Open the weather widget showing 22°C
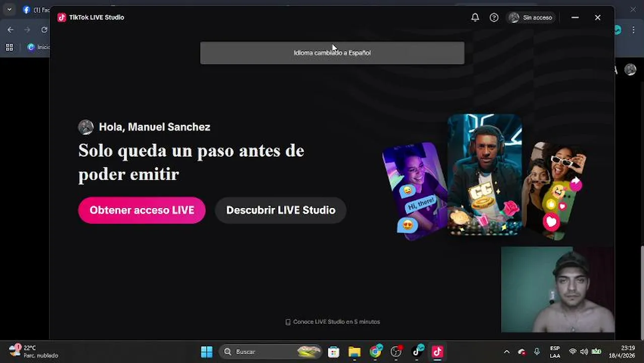This screenshot has width=644, height=363. (34, 351)
